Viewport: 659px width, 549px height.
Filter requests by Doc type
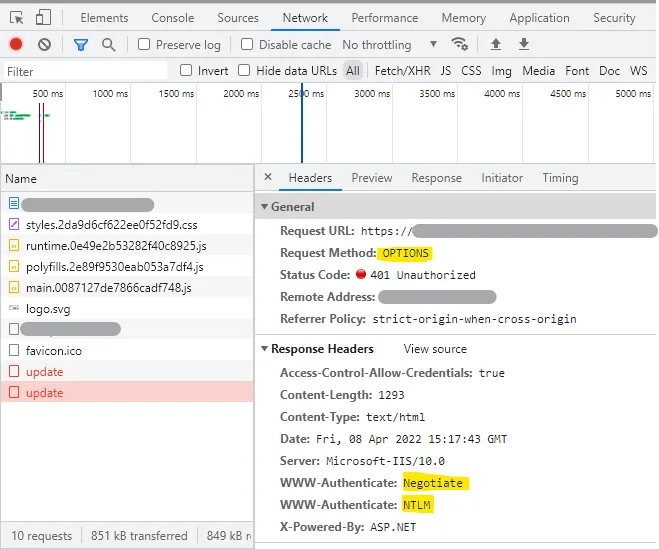pyautogui.click(x=609, y=71)
